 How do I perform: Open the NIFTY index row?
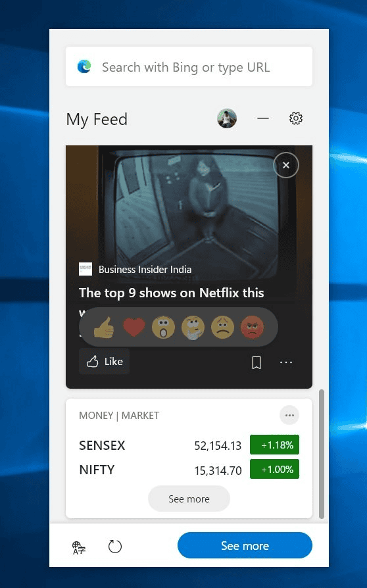(189, 470)
